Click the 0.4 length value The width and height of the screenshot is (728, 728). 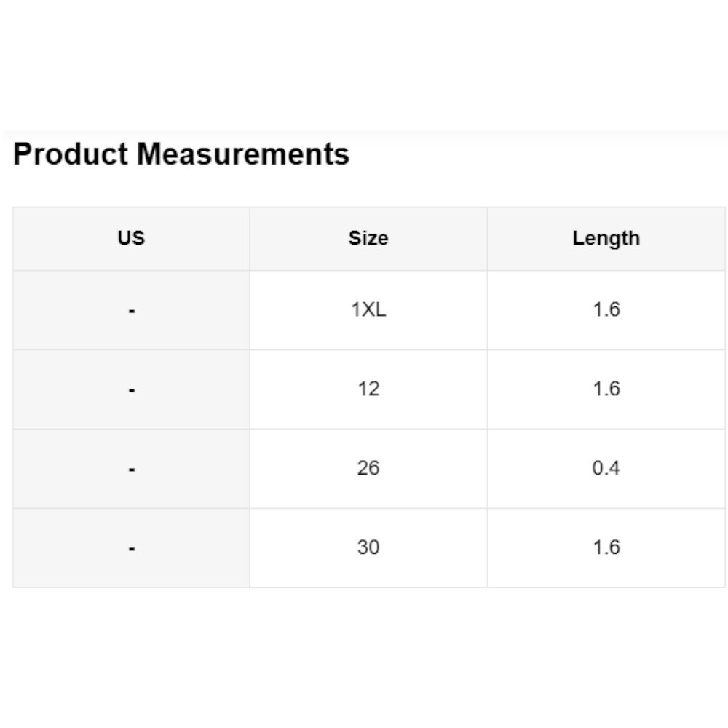(606, 468)
